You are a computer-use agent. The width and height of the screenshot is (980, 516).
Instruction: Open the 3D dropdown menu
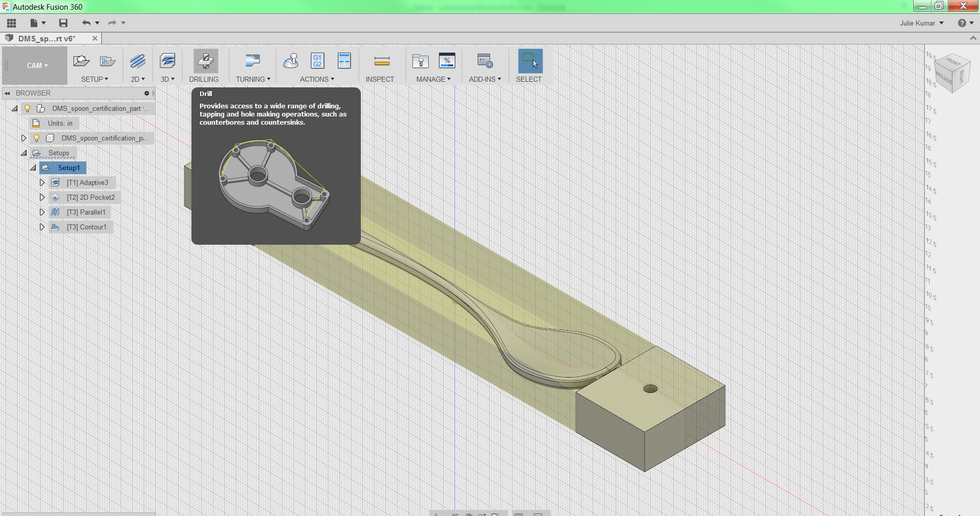pyautogui.click(x=167, y=79)
